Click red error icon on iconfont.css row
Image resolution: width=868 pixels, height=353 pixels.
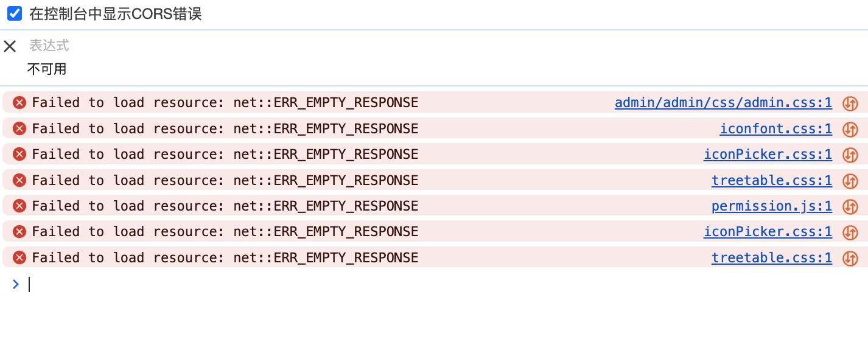(x=19, y=128)
